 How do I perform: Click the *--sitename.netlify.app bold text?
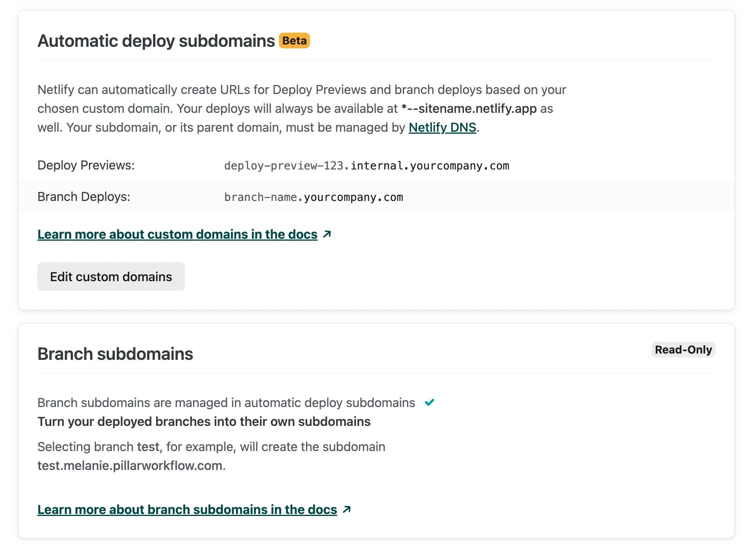[x=469, y=109]
